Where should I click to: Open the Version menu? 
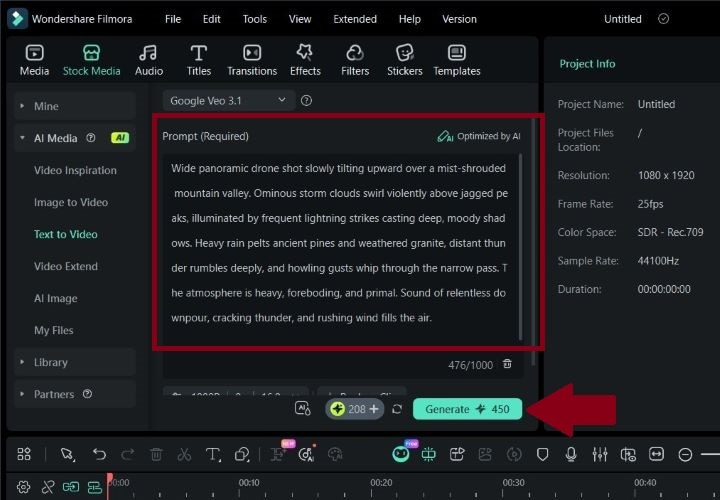click(459, 19)
